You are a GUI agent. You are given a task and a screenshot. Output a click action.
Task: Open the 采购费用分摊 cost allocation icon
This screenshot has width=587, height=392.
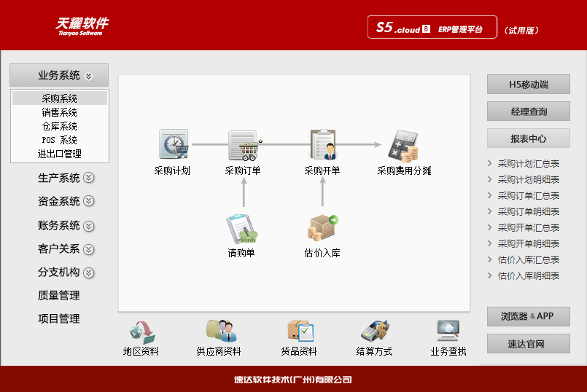pyautogui.click(x=403, y=146)
